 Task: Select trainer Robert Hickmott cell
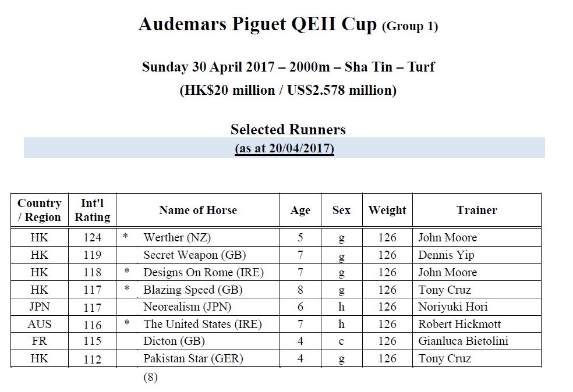[x=459, y=324]
